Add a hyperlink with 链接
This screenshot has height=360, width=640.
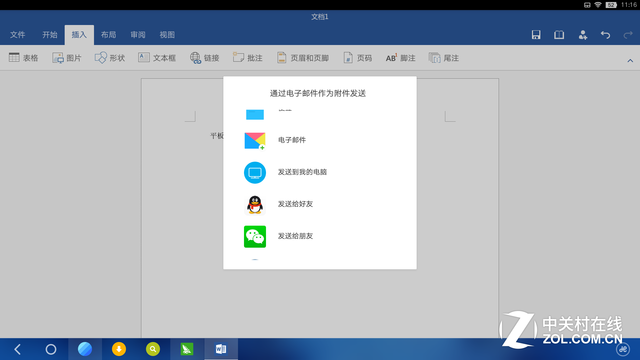[204, 58]
